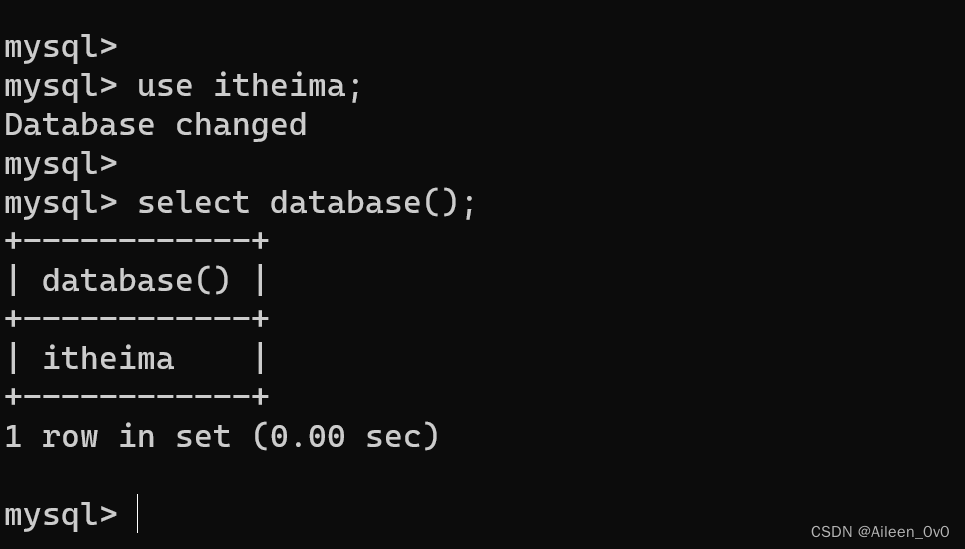Click the word 'select' in the query
Screen dimensions: 965x549
pyautogui.click(x=193, y=203)
